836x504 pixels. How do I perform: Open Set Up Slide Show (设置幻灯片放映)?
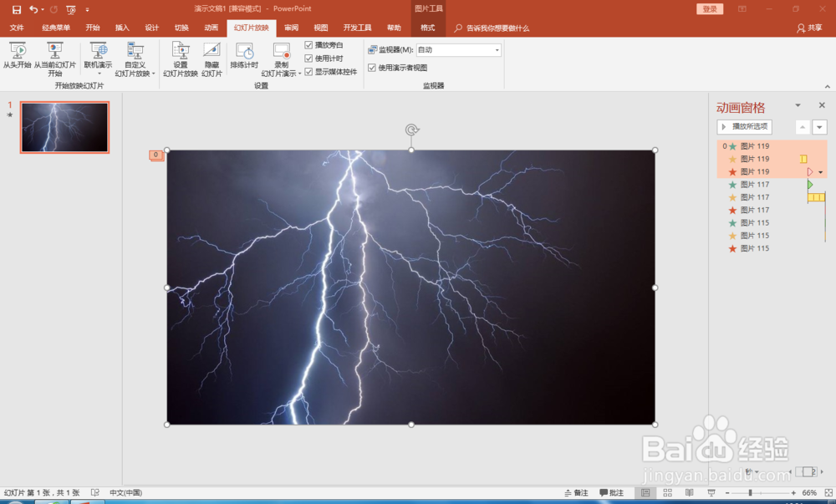tap(181, 59)
